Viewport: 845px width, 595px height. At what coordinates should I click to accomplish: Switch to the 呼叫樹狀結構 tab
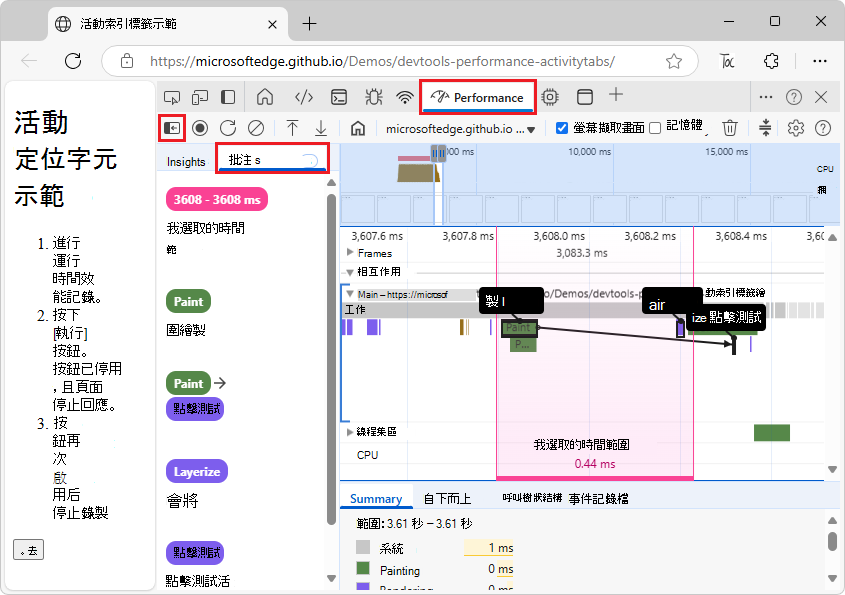[532, 497]
